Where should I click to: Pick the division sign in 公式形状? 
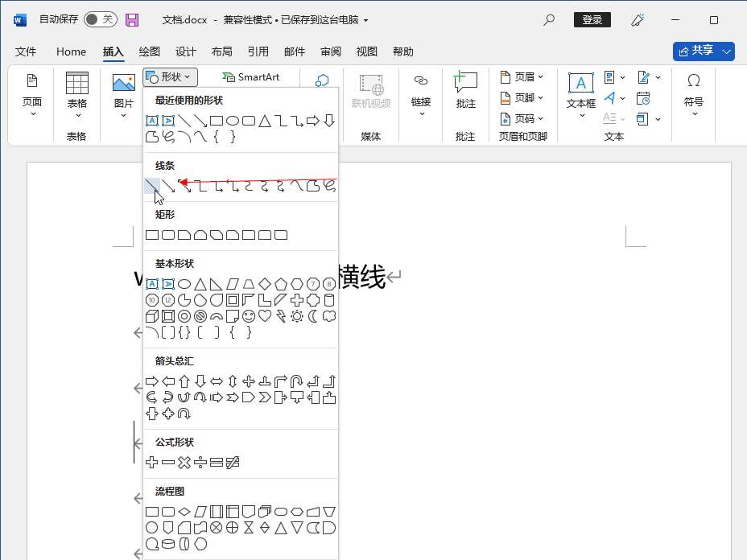(200, 463)
